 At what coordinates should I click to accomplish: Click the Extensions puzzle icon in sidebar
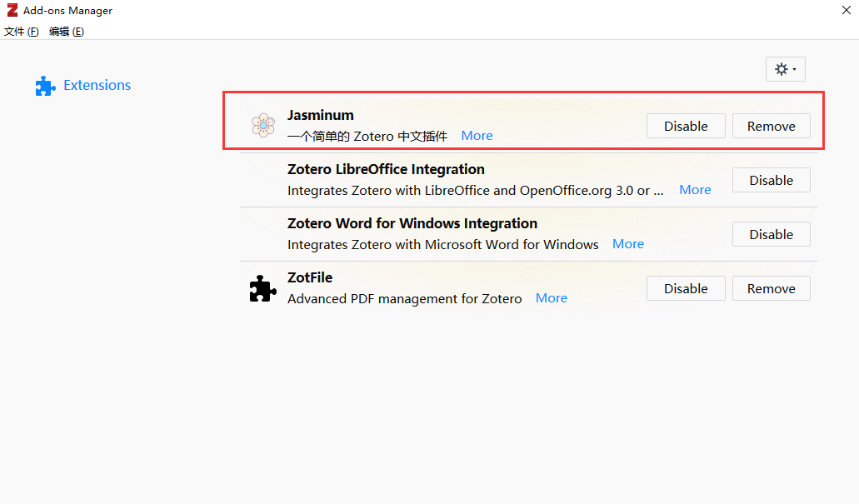click(x=46, y=86)
